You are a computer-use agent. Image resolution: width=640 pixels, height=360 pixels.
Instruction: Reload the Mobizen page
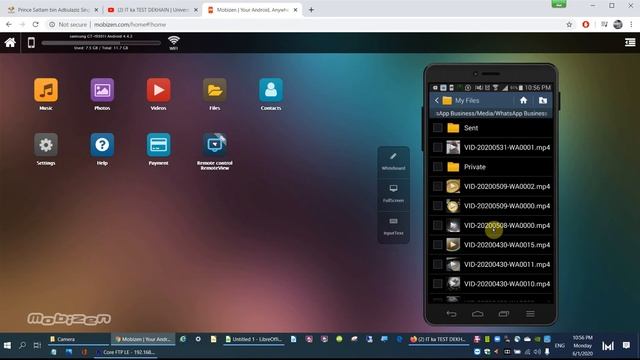(x=36, y=24)
